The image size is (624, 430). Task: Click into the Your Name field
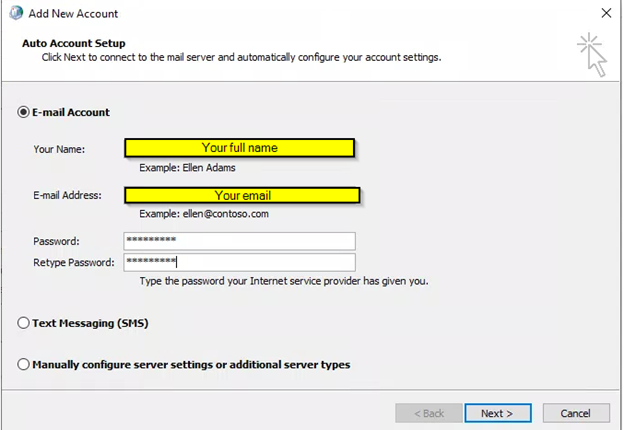pyautogui.click(x=239, y=148)
